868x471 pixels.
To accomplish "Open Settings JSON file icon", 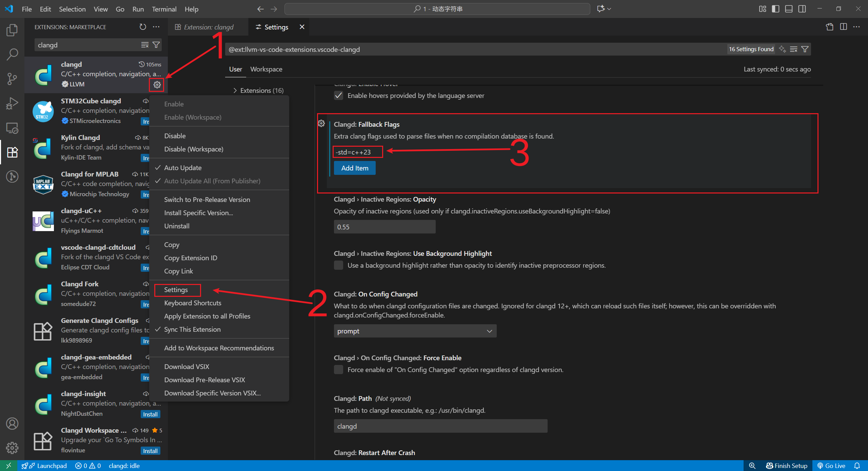I will [829, 27].
